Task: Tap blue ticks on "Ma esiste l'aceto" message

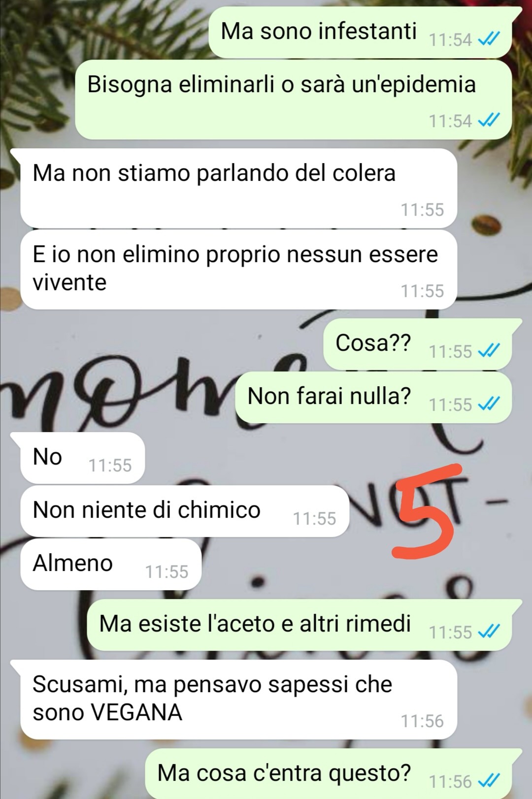Action: 489,632
